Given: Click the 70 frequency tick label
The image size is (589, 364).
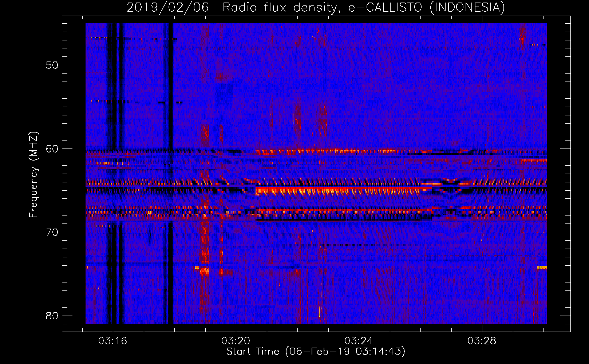Looking at the screenshot, I should coord(52,232).
